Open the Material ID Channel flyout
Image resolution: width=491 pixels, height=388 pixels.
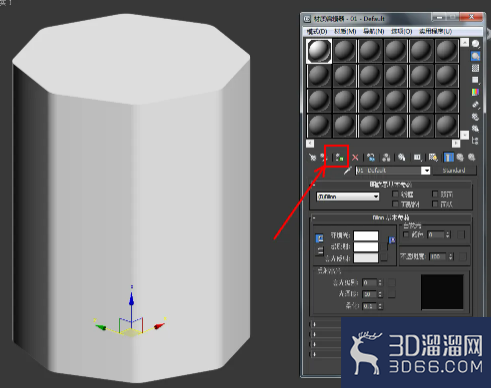(x=417, y=157)
